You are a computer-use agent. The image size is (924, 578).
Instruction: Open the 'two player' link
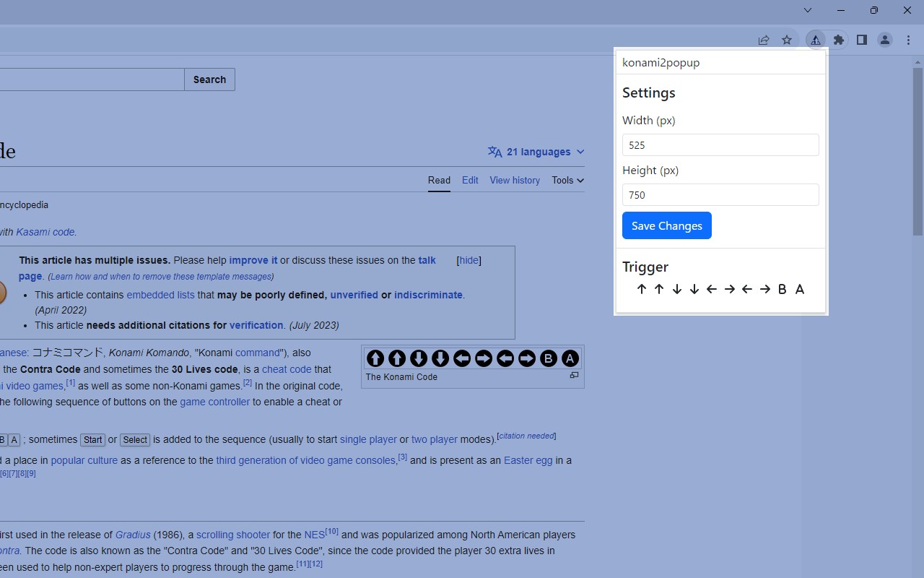tap(435, 439)
